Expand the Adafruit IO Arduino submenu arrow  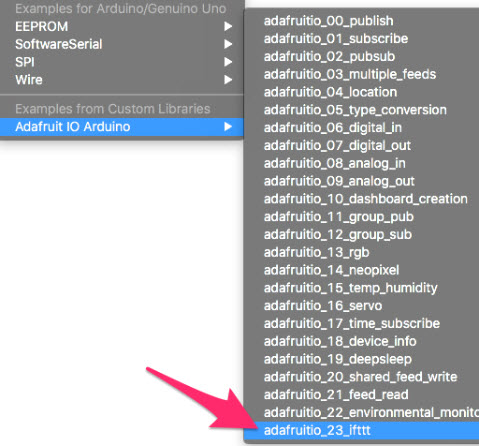228,127
